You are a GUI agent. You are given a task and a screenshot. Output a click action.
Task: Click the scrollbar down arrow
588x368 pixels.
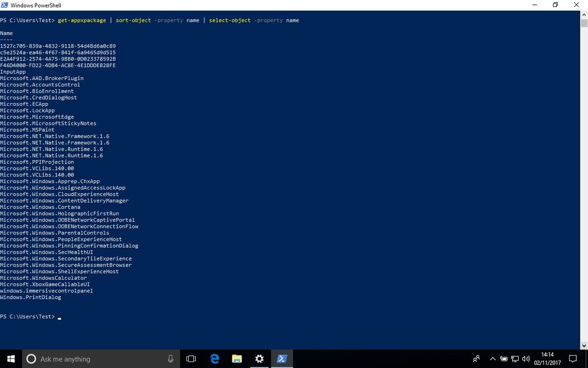tap(584, 346)
